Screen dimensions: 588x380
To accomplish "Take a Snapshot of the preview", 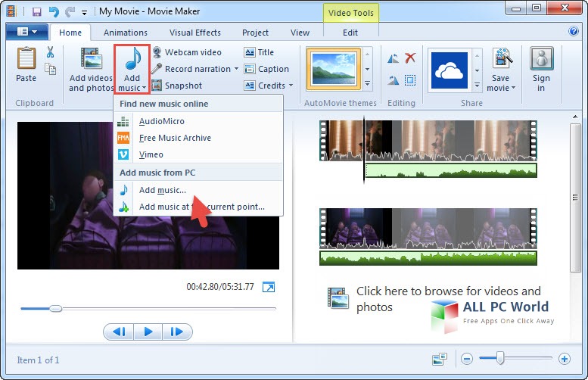I will coord(177,86).
